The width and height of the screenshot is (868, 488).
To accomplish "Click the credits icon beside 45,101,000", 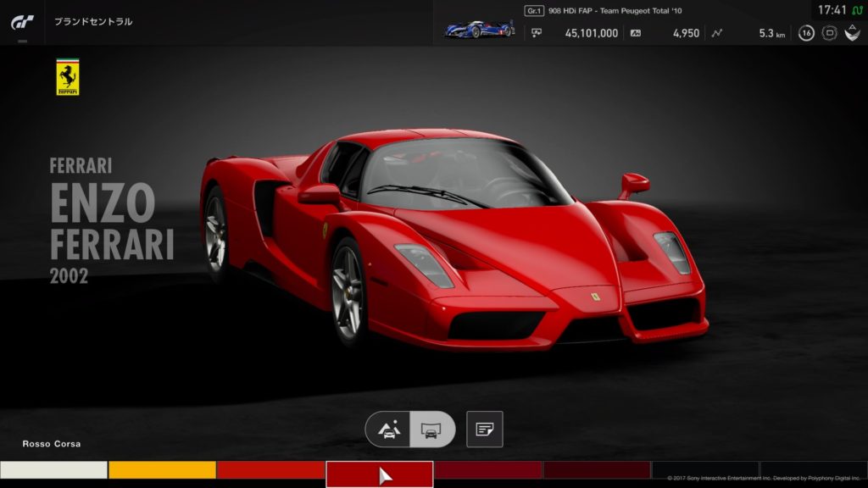I will coord(537,33).
